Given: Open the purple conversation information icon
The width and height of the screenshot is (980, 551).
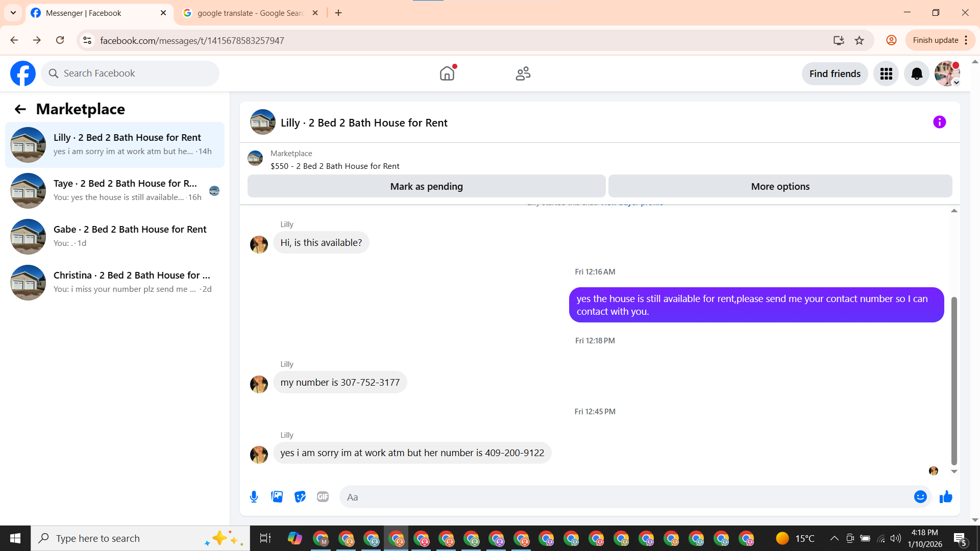Looking at the screenshot, I should 939,122.
